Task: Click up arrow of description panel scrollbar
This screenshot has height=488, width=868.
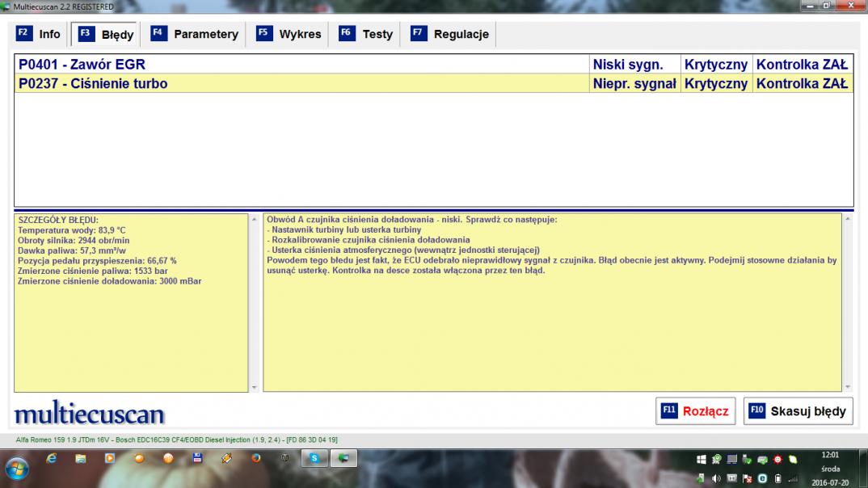Action: [x=848, y=220]
